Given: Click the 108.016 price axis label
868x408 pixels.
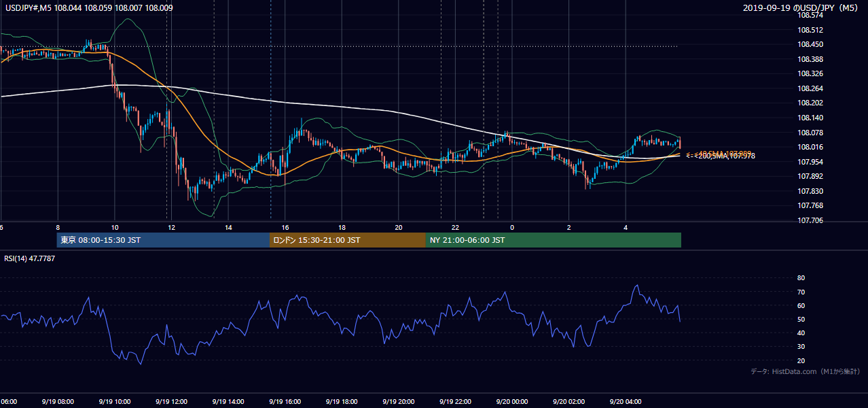Looking at the screenshot, I should pos(809,147).
